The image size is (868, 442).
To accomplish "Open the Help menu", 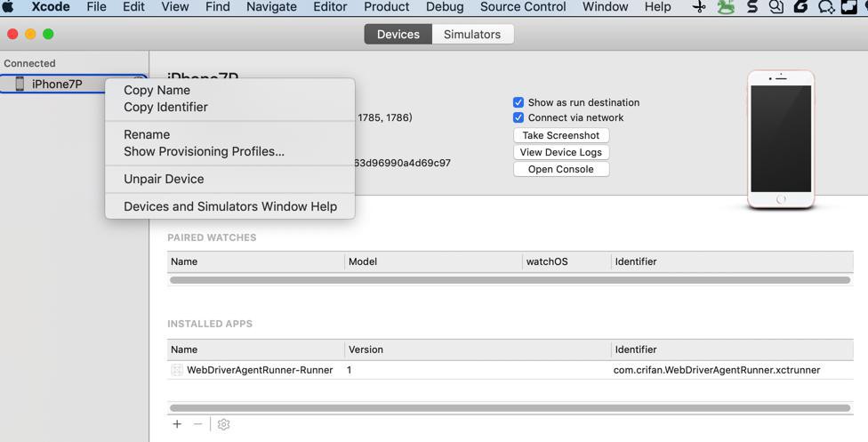I will [657, 6].
